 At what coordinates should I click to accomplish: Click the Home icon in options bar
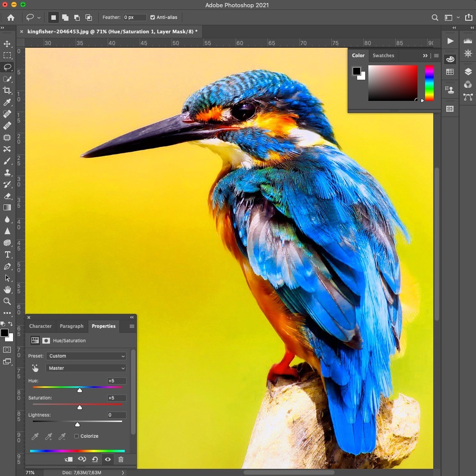[x=11, y=18]
